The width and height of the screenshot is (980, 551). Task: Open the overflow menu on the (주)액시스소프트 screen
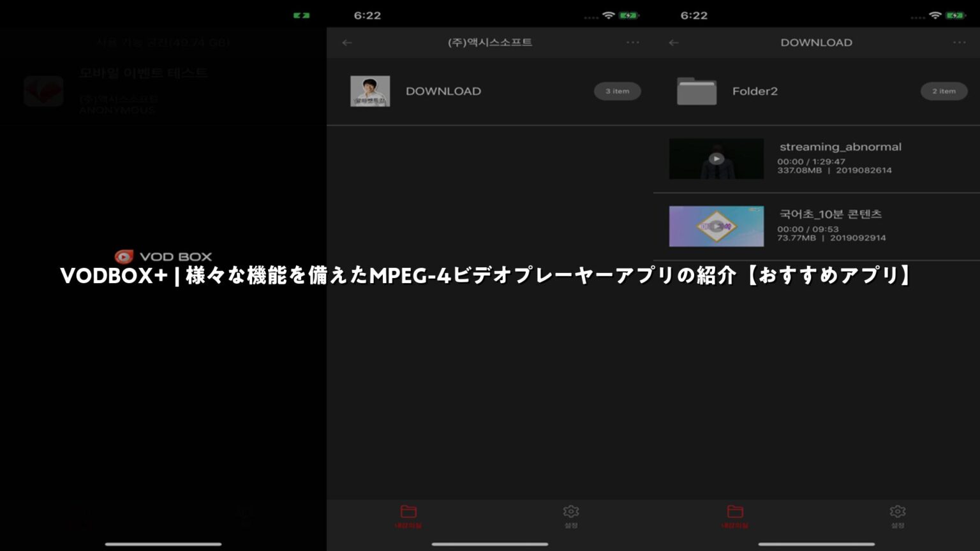[632, 42]
